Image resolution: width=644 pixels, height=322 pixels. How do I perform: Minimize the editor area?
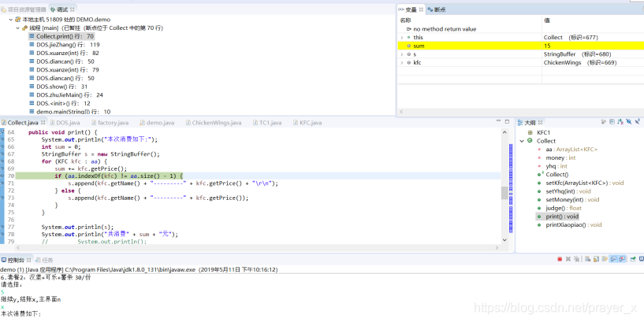[x=499, y=121]
